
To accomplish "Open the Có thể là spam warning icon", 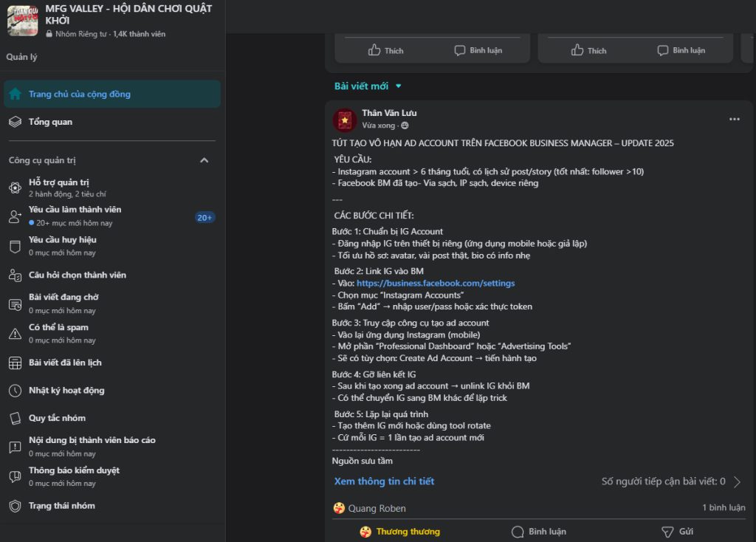I will click(15, 333).
